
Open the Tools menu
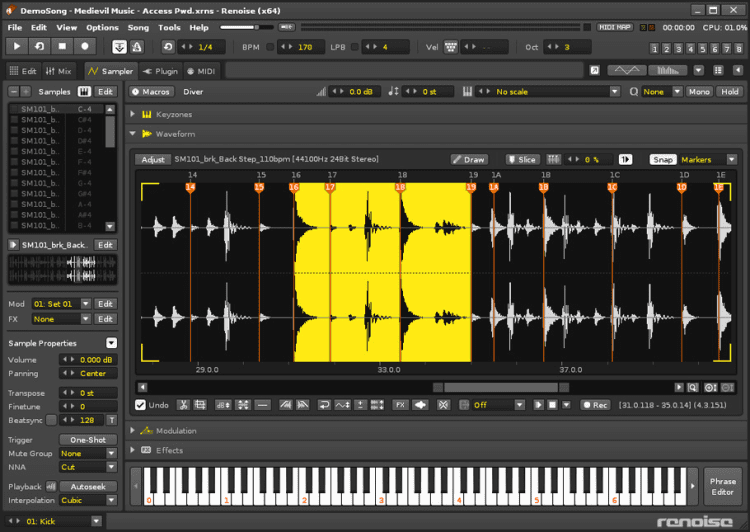click(169, 27)
